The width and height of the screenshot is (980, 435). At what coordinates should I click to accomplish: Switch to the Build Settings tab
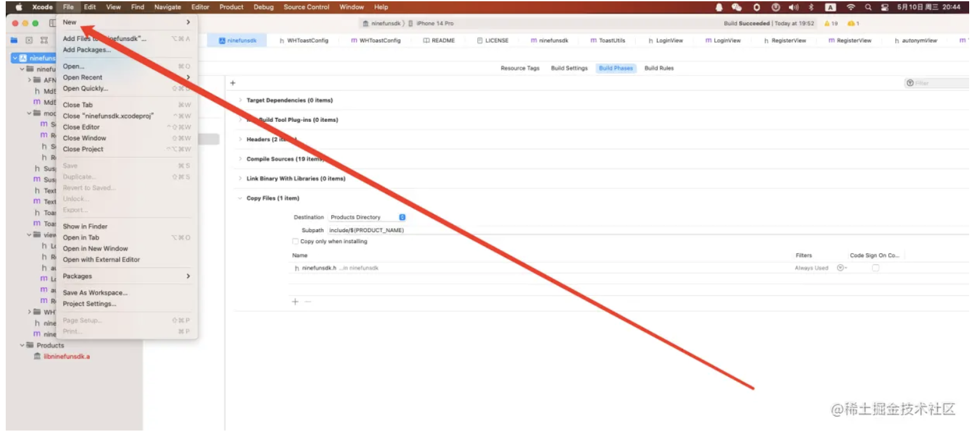point(569,68)
